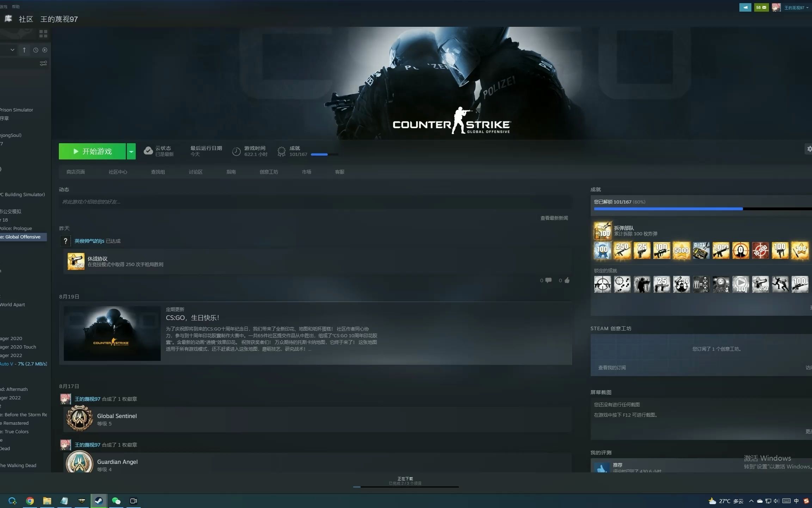Open the game settings gear icon

pyautogui.click(x=809, y=149)
